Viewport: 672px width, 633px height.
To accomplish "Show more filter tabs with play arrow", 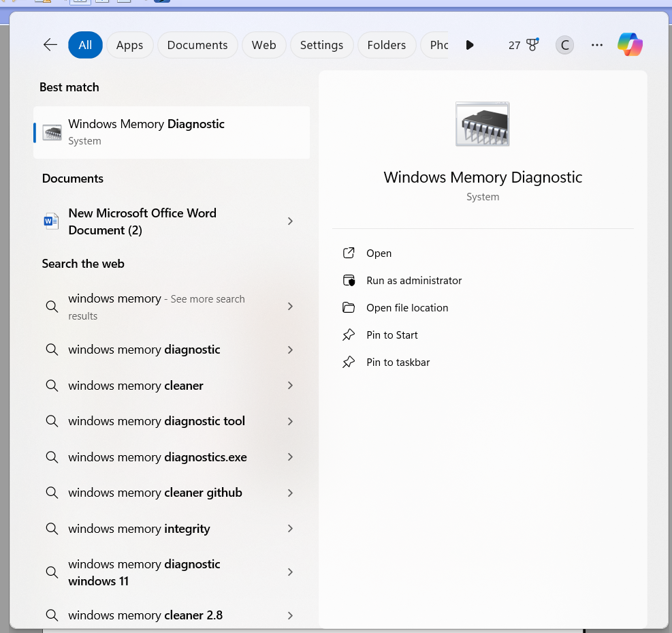I will pos(470,44).
